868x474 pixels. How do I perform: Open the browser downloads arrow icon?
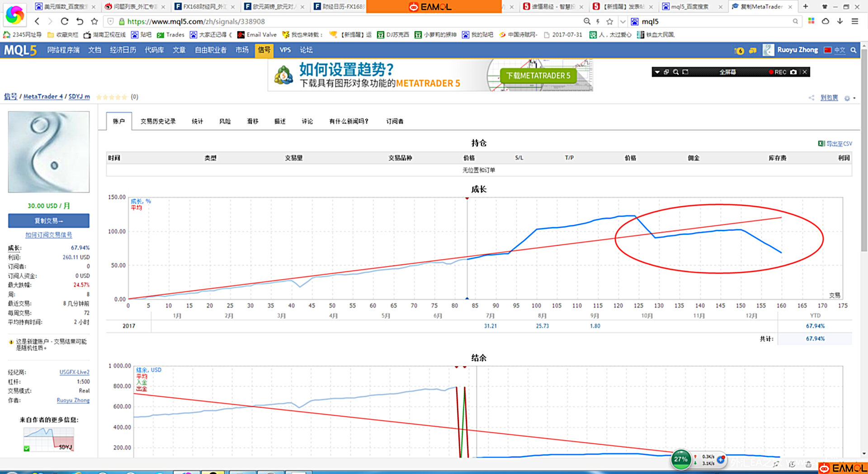pyautogui.click(x=840, y=21)
